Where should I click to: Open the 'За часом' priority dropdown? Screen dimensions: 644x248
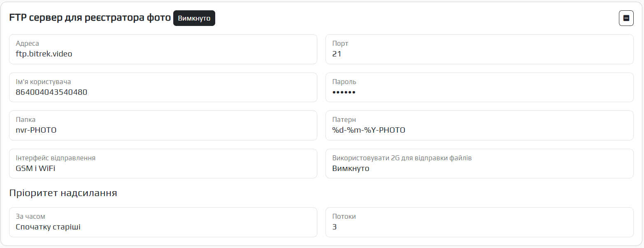click(x=163, y=222)
